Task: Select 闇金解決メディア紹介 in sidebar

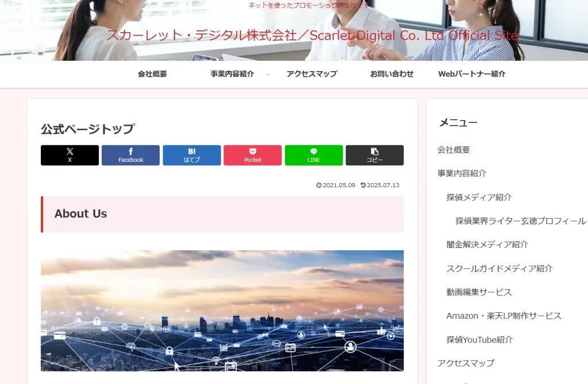Action: point(487,245)
